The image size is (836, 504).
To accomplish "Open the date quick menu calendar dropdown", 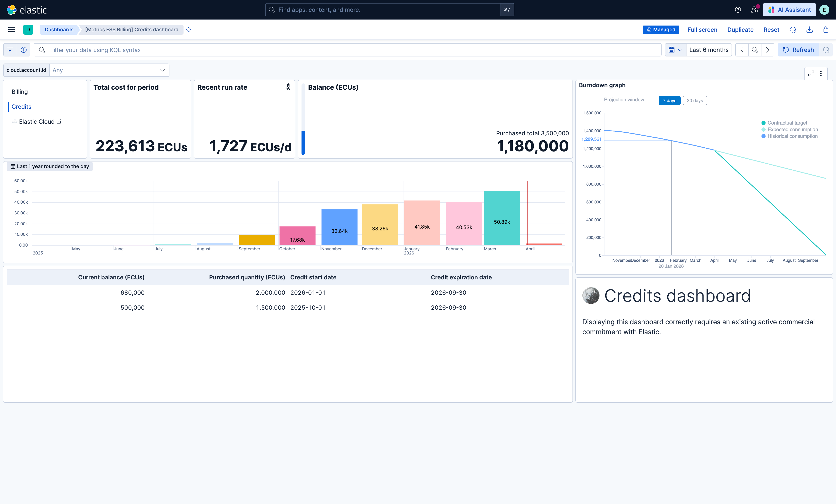I will click(675, 50).
